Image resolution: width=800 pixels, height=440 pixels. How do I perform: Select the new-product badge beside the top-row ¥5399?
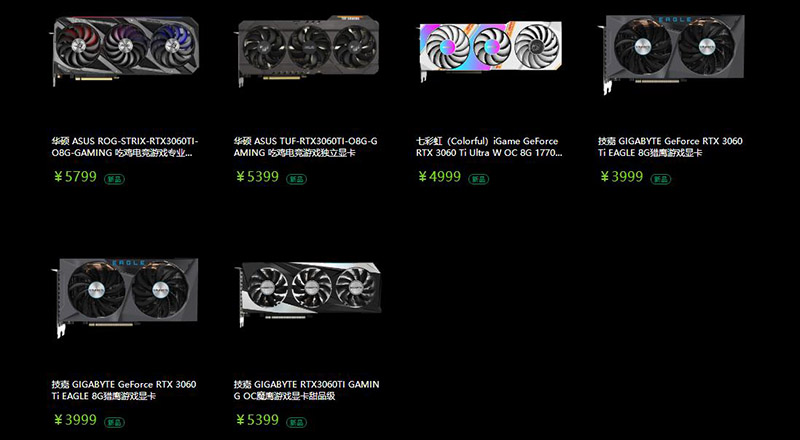click(296, 179)
